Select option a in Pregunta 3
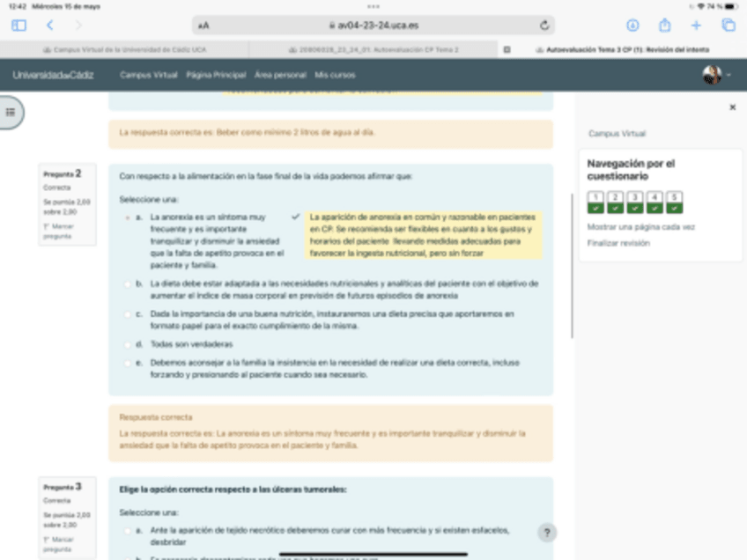Viewport: 747px width, 560px height. click(x=127, y=530)
